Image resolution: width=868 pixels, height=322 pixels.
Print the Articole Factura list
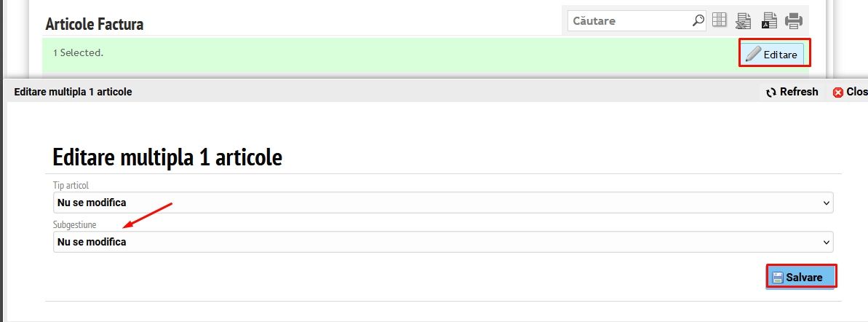coord(793,20)
